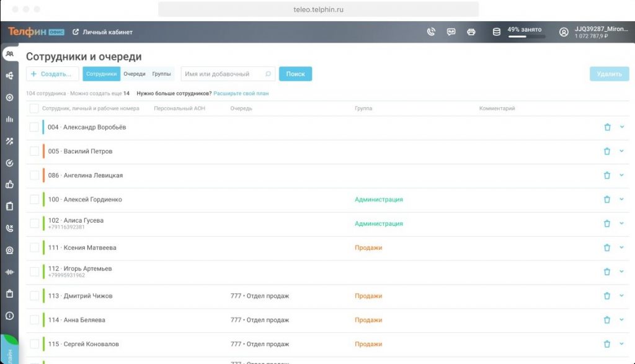The width and height of the screenshot is (635, 364).
Task: Click trash icon for Ксения Матвеева
Action: 607,247
